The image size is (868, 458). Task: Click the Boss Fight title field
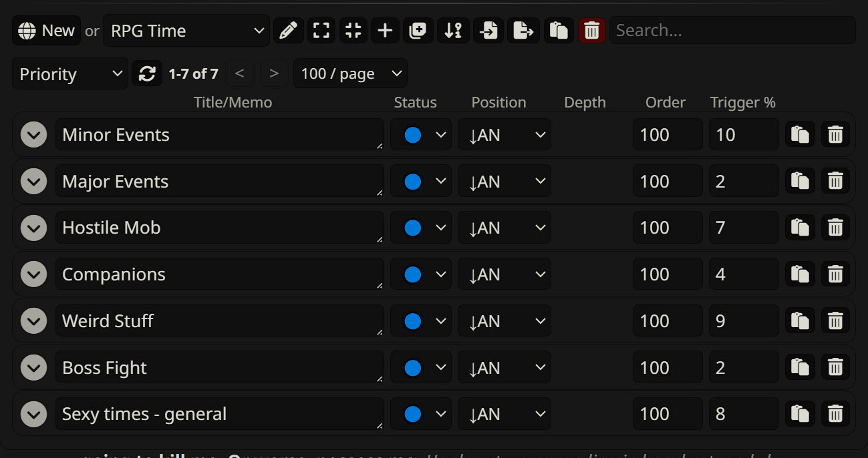pyautogui.click(x=220, y=368)
